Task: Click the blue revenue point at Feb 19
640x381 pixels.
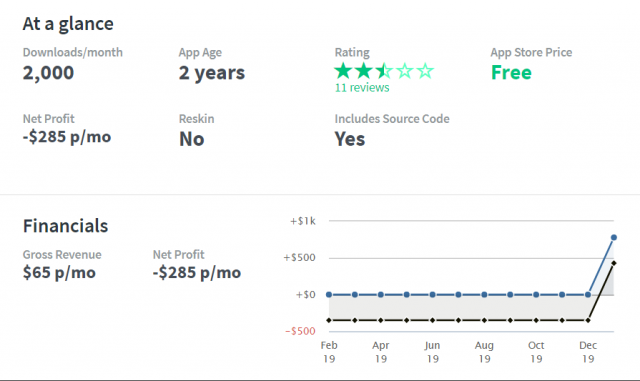Action: pos(329,294)
